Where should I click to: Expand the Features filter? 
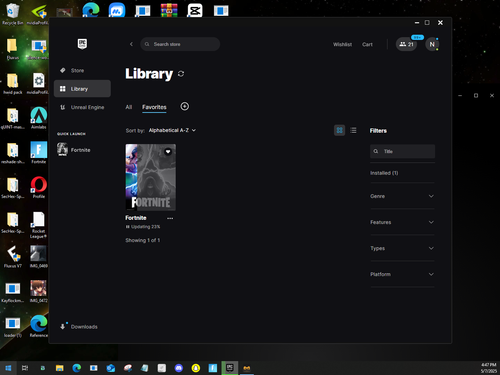[x=402, y=222]
